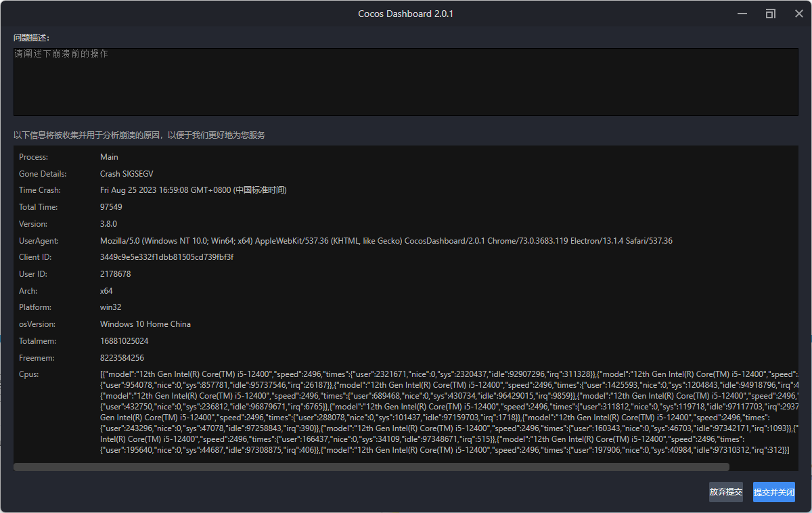
Task: Click the horizontal scrollbar under Cpus data
Action: (x=371, y=467)
